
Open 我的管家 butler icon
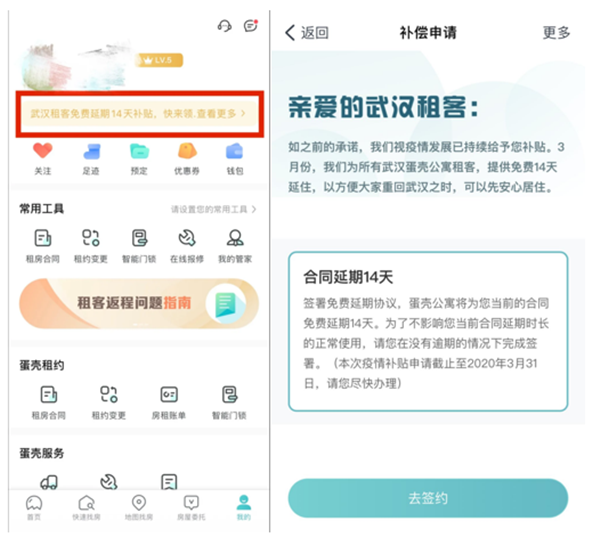[235, 246]
